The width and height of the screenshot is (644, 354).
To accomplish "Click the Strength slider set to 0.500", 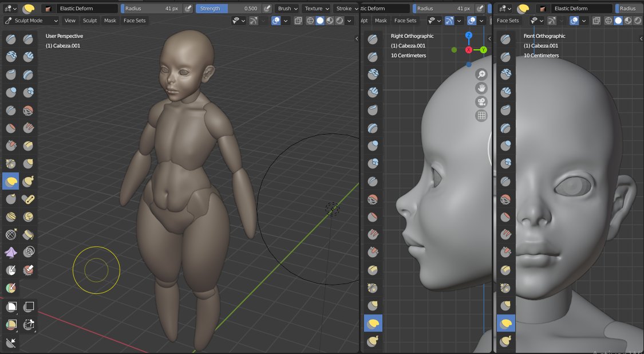I will (228, 8).
